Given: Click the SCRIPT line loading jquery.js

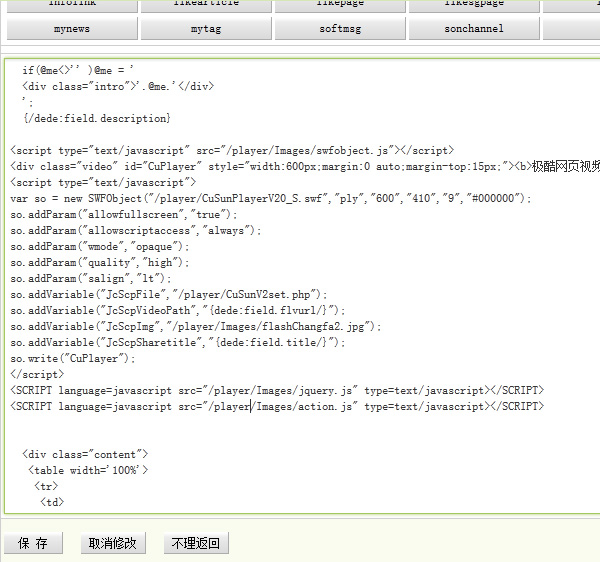Looking at the screenshot, I should point(277,391).
